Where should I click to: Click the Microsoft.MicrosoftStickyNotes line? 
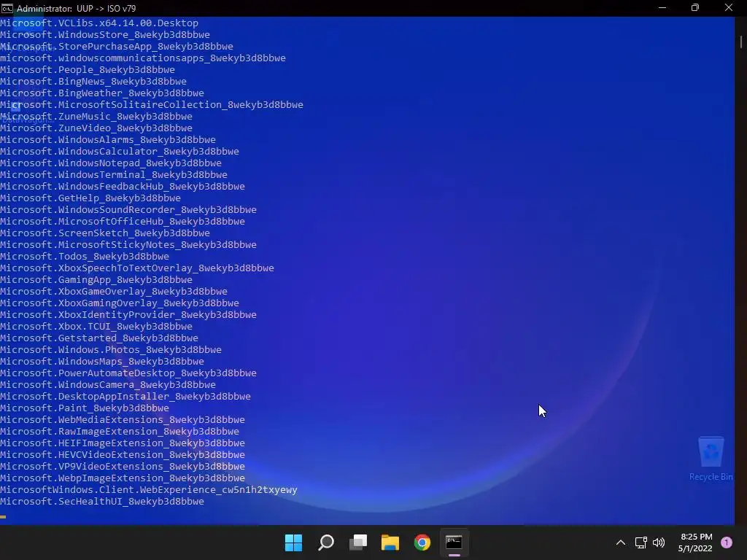coord(128,245)
